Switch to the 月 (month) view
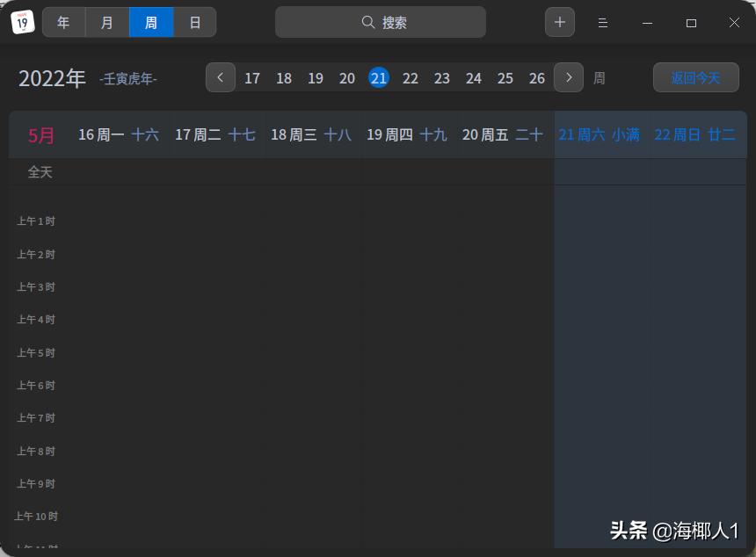The image size is (756, 557). [x=107, y=22]
